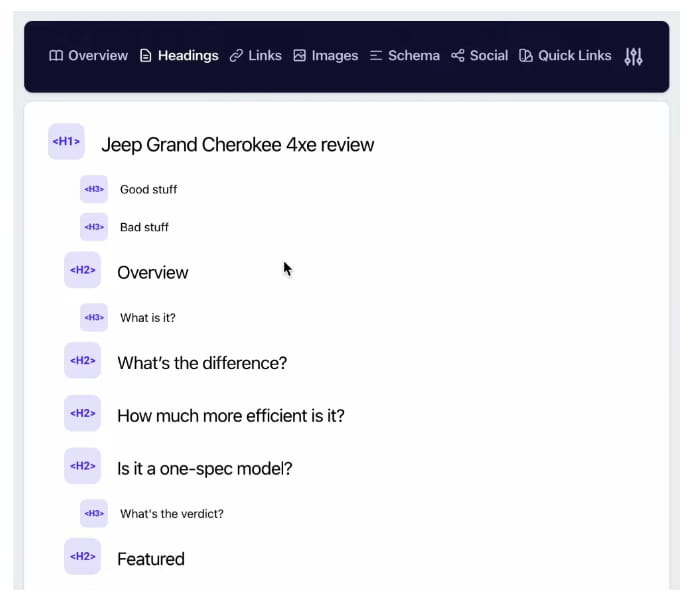690x603 pixels.
Task: Click the H2 badge beside Overview heading
Action: (x=82, y=270)
